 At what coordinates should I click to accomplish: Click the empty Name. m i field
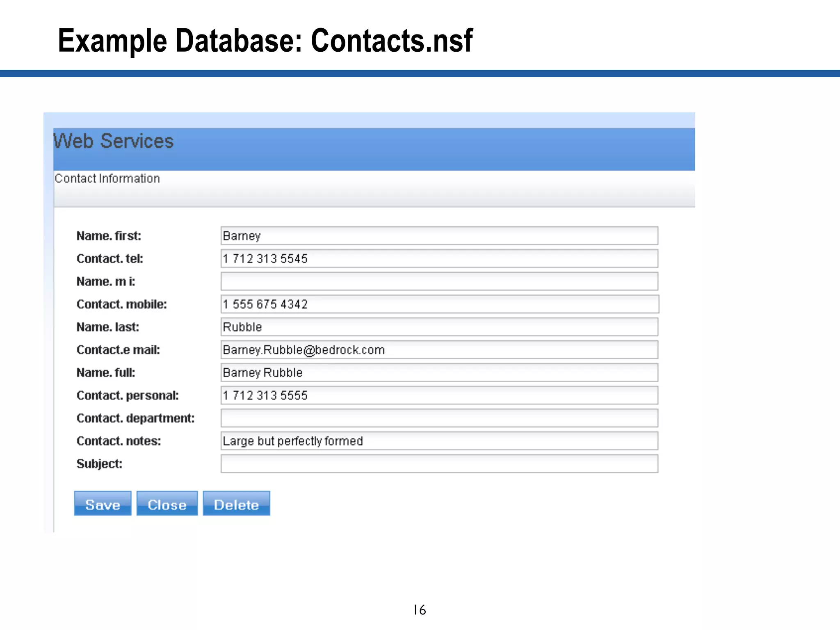point(439,281)
